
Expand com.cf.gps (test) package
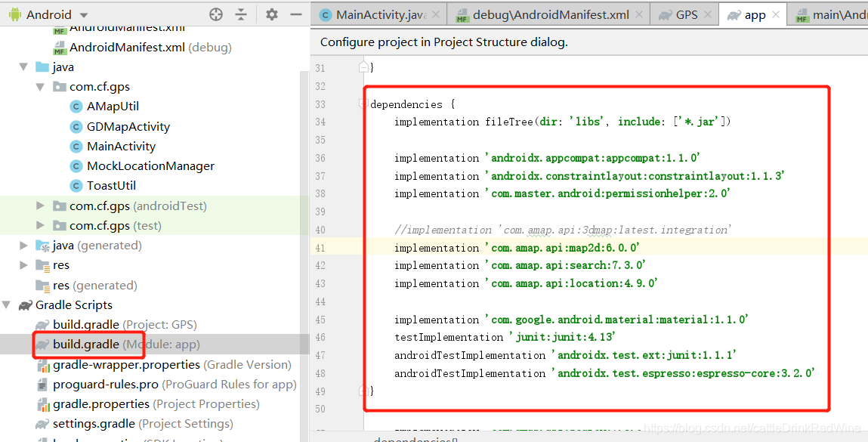tap(40, 225)
